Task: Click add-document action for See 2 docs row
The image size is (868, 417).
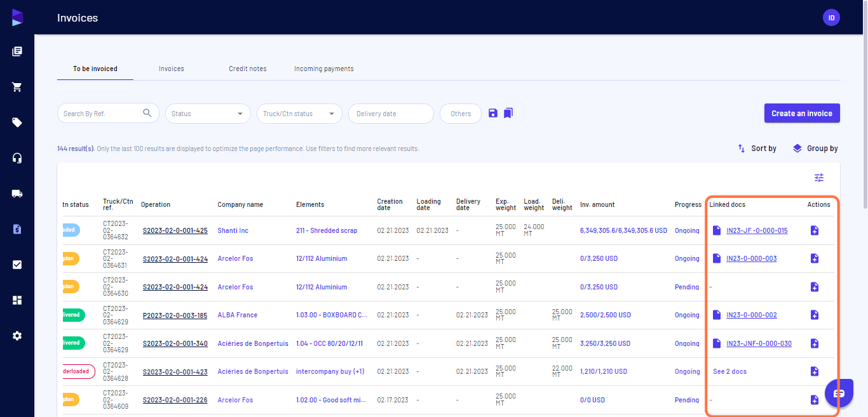Action: [815, 371]
